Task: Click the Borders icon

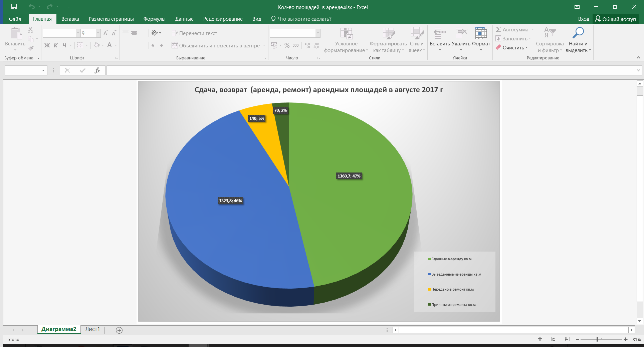Action: point(80,45)
